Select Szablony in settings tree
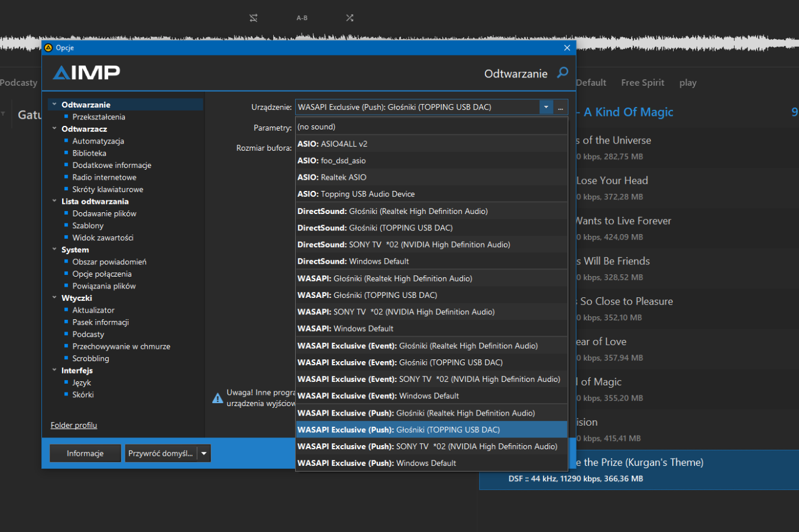799x532 pixels. coord(88,226)
